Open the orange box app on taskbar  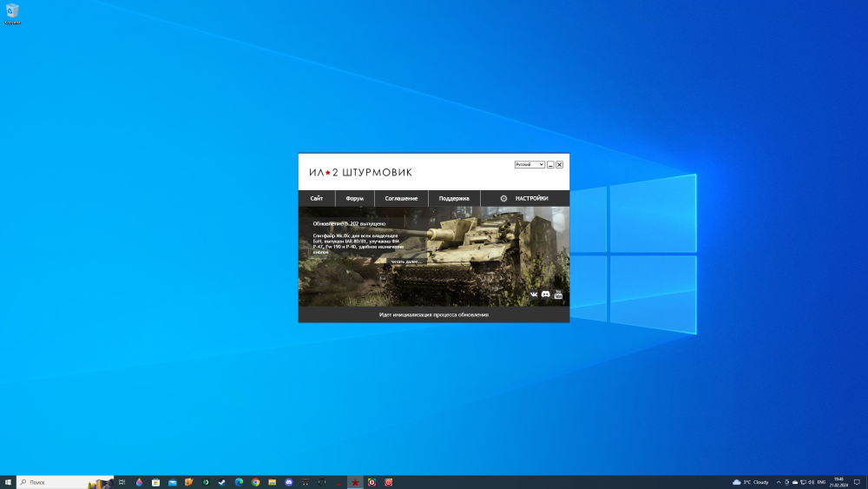[x=188, y=482]
